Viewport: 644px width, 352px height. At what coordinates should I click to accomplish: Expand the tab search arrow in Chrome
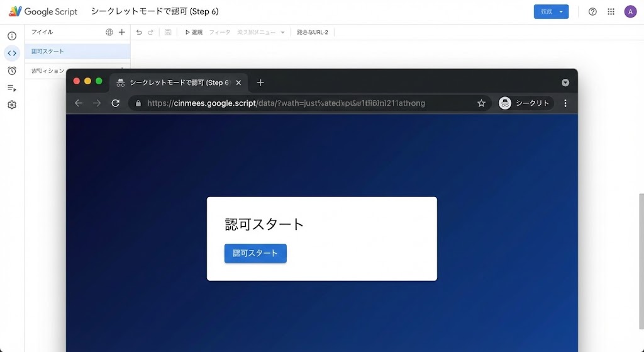[x=565, y=82]
